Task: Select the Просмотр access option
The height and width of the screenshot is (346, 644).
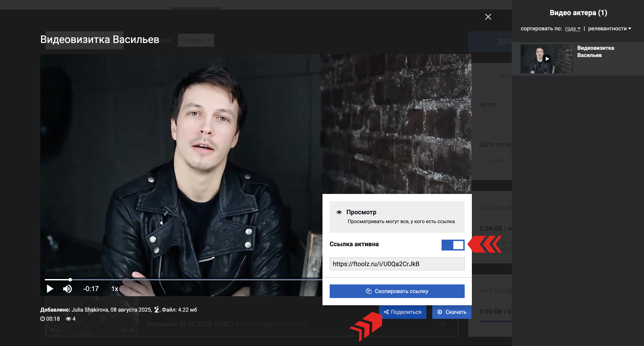Action: tap(397, 217)
